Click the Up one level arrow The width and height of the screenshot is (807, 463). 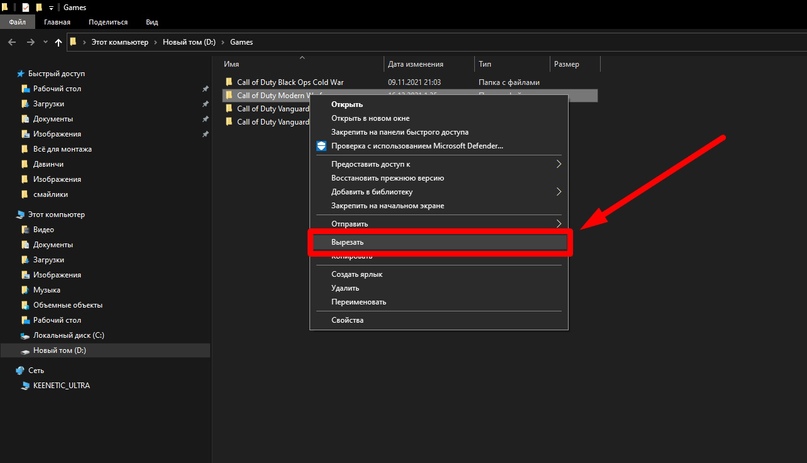tap(59, 42)
